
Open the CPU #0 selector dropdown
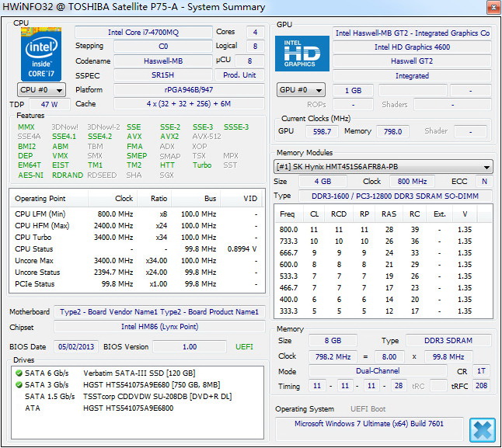[x=41, y=90]
